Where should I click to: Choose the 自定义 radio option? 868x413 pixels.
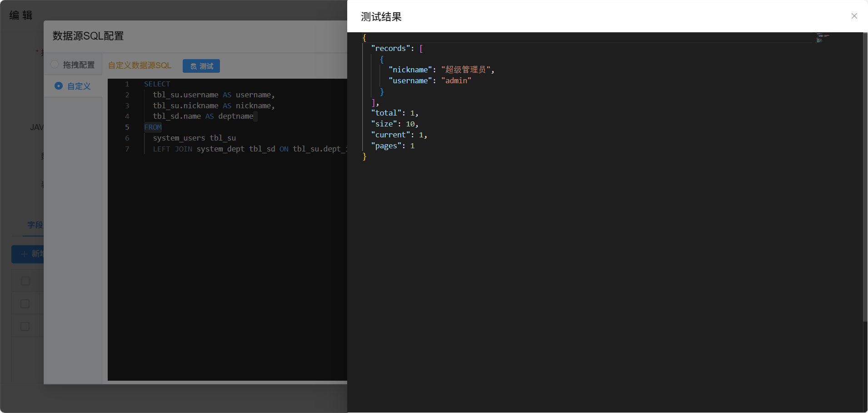point(59,86)
